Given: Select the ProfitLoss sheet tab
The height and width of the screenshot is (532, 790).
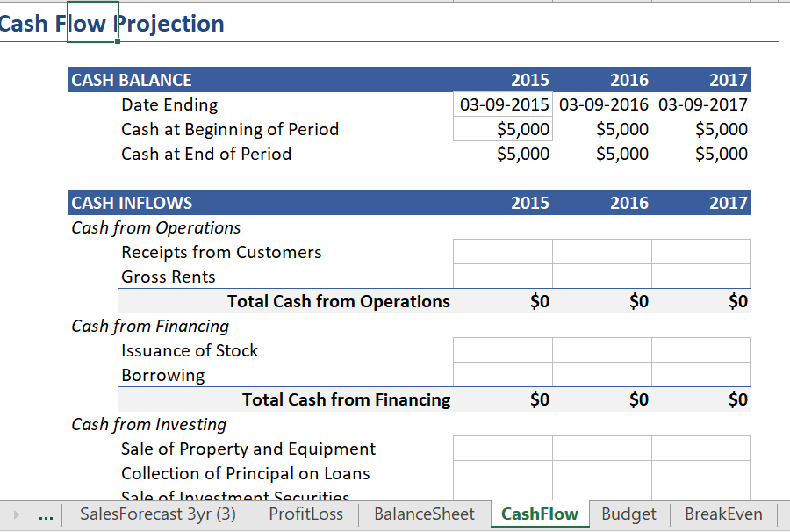Looking at the screenshot, I should click(306, 514).
